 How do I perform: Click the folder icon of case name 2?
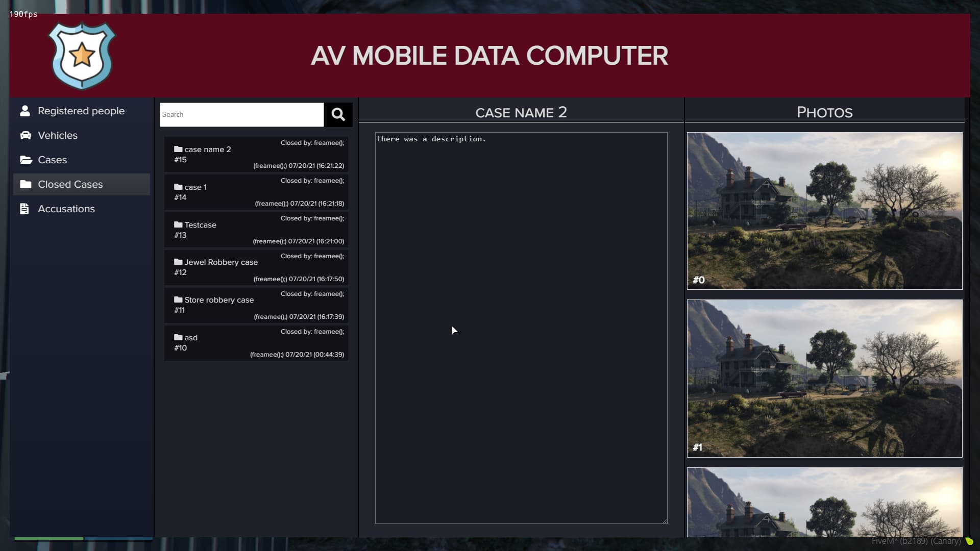(x=178, y=149)
